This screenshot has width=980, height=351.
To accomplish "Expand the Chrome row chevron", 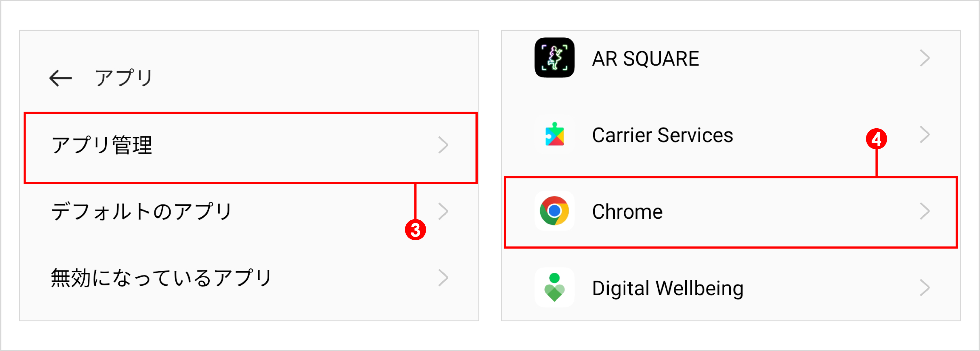I will (x=925, y=211).
